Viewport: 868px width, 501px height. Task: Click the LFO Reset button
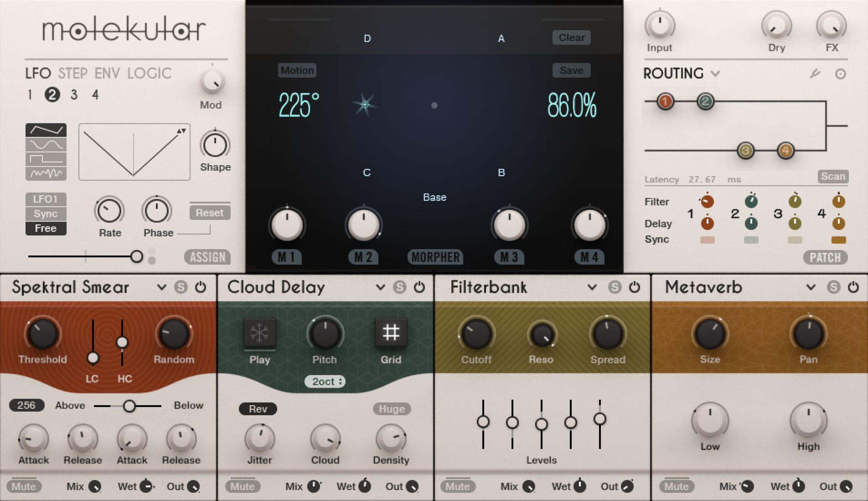210,213
